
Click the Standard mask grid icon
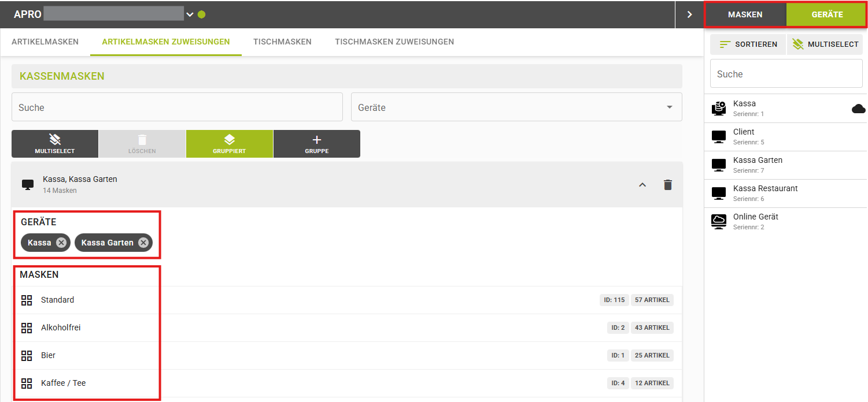pos(27,300)
